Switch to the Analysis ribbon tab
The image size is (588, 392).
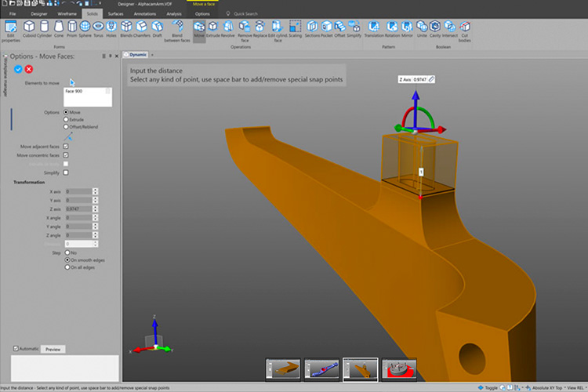(x=173, y=14)
